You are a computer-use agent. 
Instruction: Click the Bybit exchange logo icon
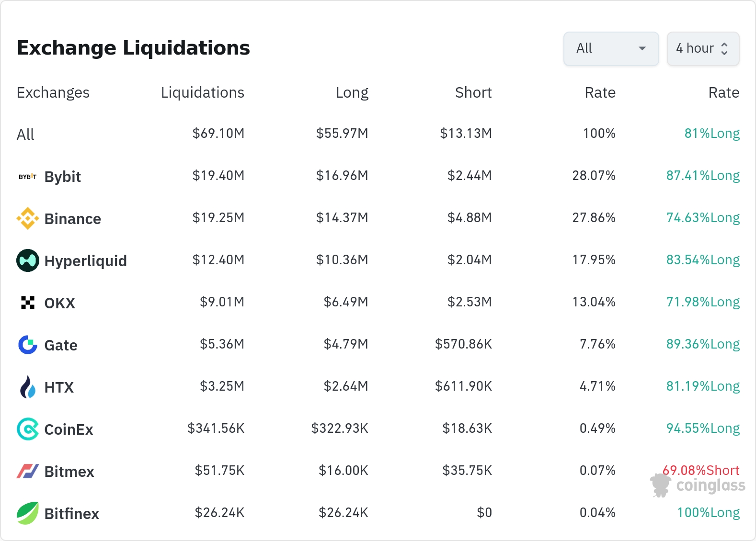click(28, 177)
